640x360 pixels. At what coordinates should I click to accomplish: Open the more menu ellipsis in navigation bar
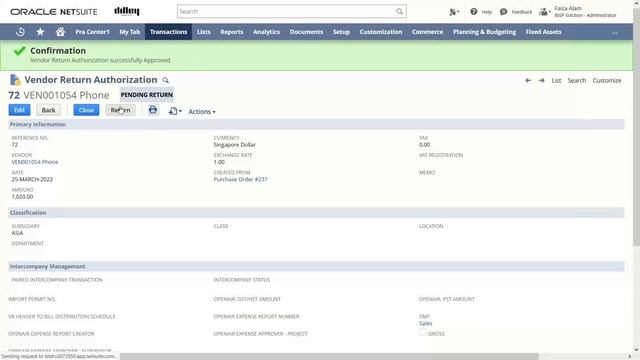click(x=615, y=32)
